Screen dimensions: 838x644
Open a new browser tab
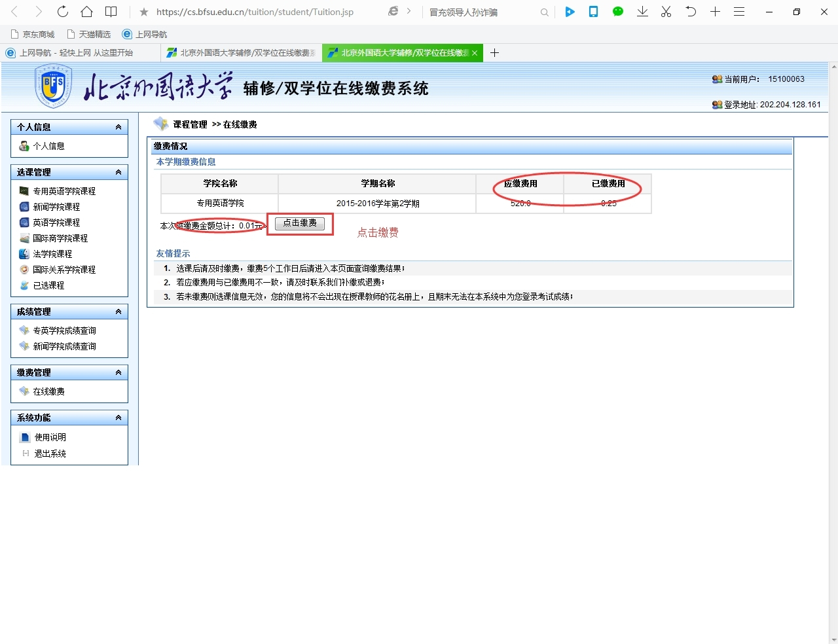click(x=495, y=52)
